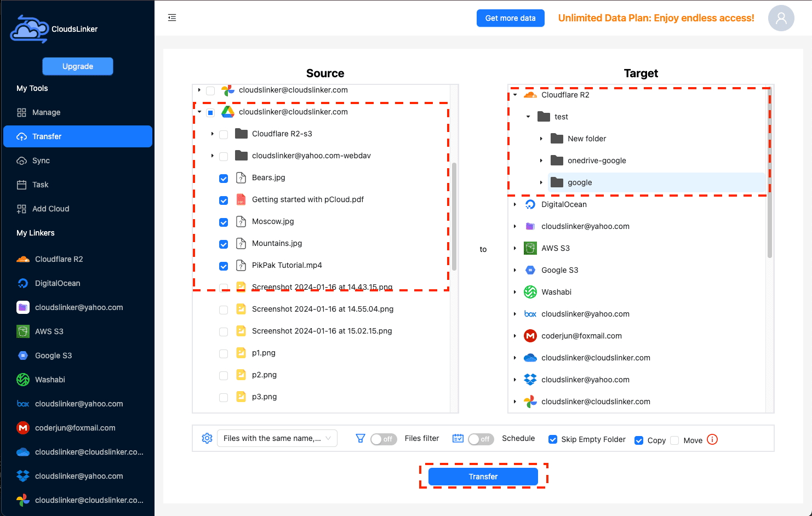This screenshot has height=516, width=812.
Task: Expand onedrive-google folder in Target
Action: click(x=541, y=160)
